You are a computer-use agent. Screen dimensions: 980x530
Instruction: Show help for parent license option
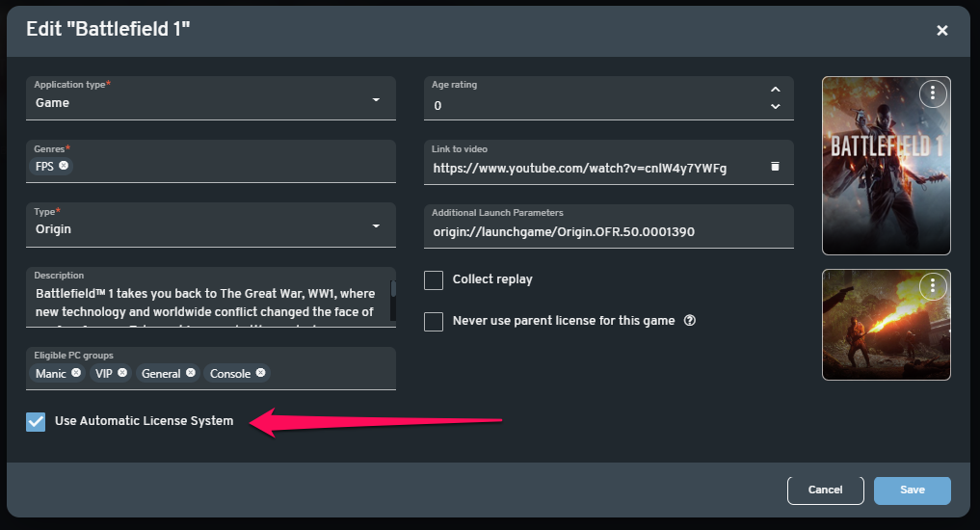pos(689,320)
